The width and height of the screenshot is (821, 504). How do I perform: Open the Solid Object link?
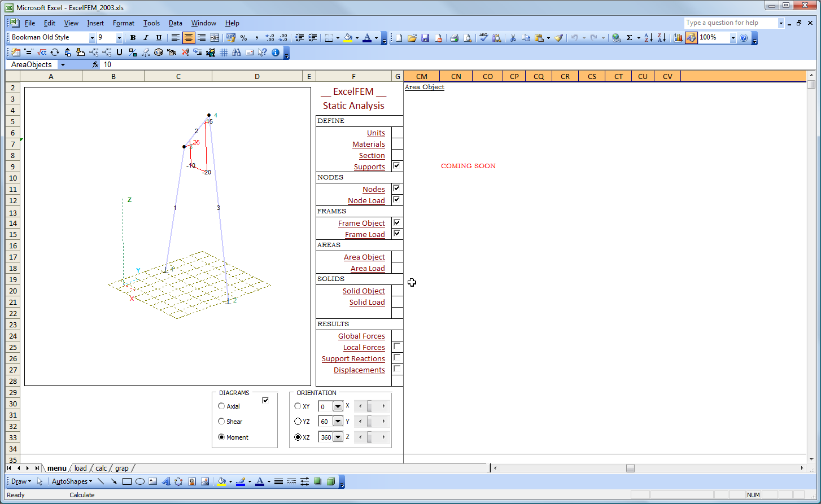[364, 291]
